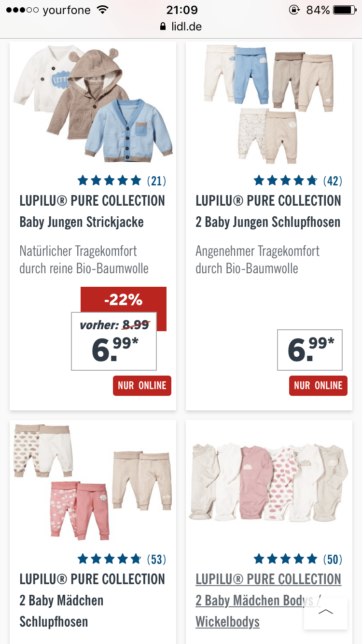Tap the NUR ONLINE badge under Strickjacke

tap(142, 386)
